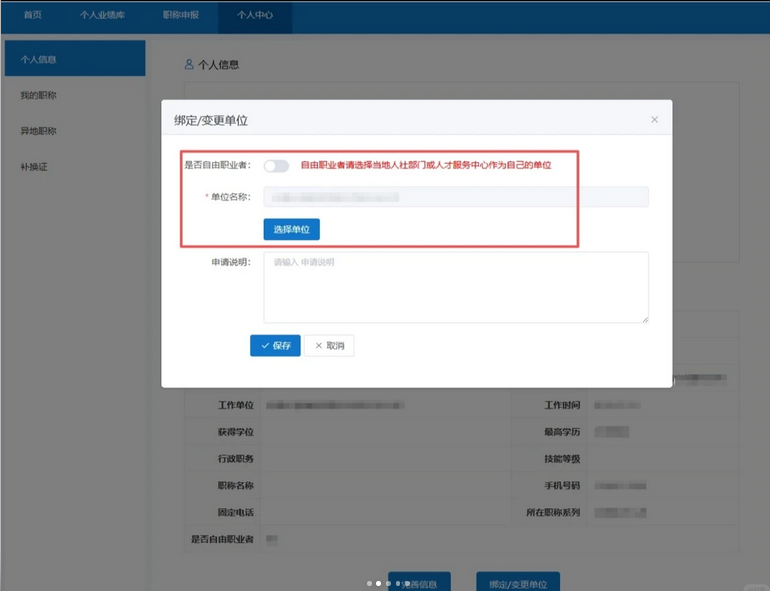The image size is (770, 591).
Task: Click the 绑定/变更单位 button at page bottom
Action: coord(518,583)
